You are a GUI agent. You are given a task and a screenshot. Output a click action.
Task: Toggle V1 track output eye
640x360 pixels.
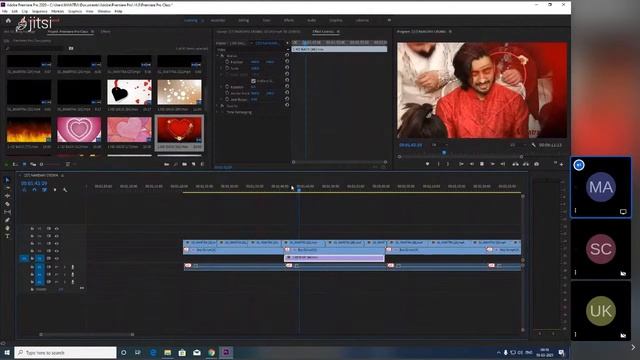[x=57, y=258]
